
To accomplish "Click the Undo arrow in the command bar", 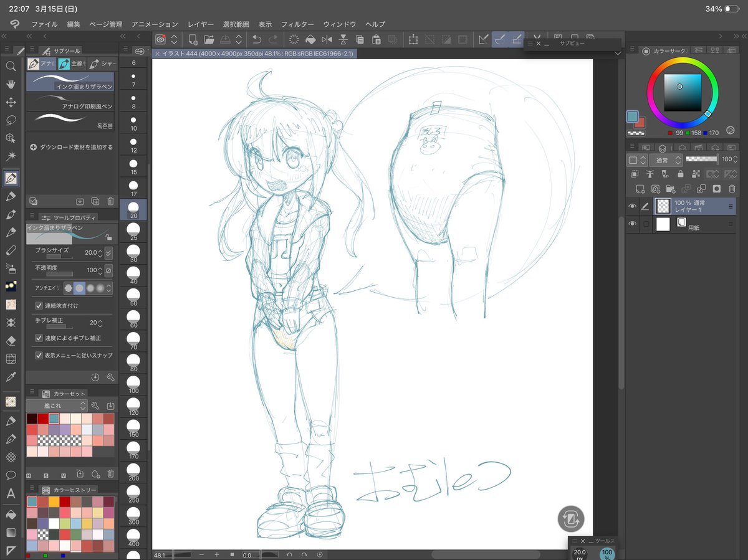I will (x=257, y=39).
